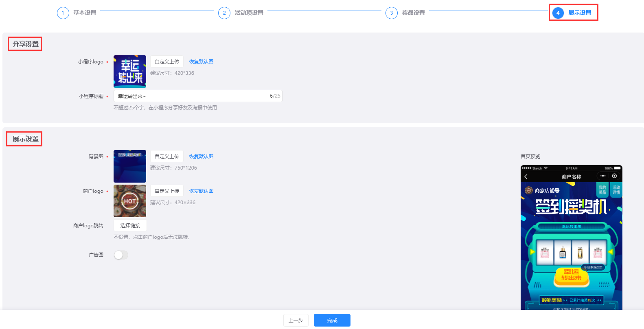Click the three-dot menu in phone preview
The image size is (644, 329).
[x=603, y=176]
